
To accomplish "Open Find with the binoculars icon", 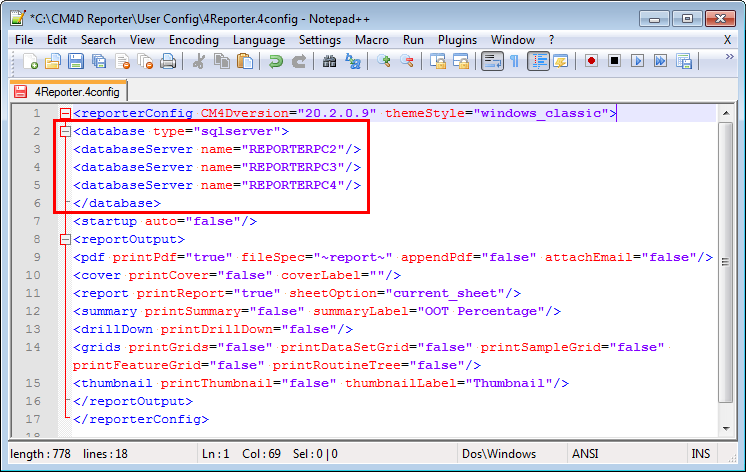I will point(329,61).
